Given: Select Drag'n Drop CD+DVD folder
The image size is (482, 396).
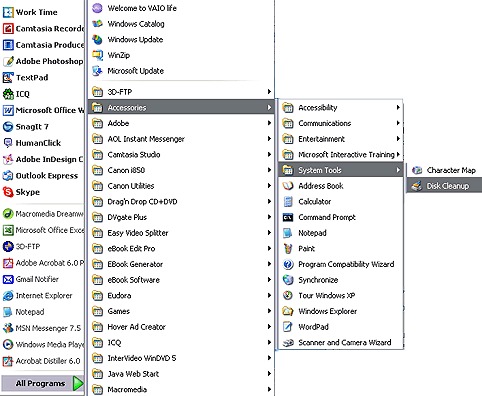Looking at the screenshot, I should (x=181, y=201).
